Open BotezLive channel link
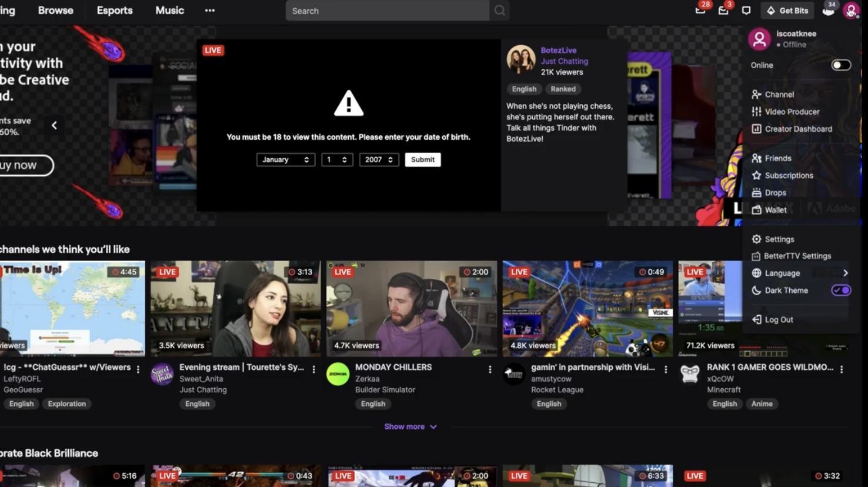 [559, 51]
